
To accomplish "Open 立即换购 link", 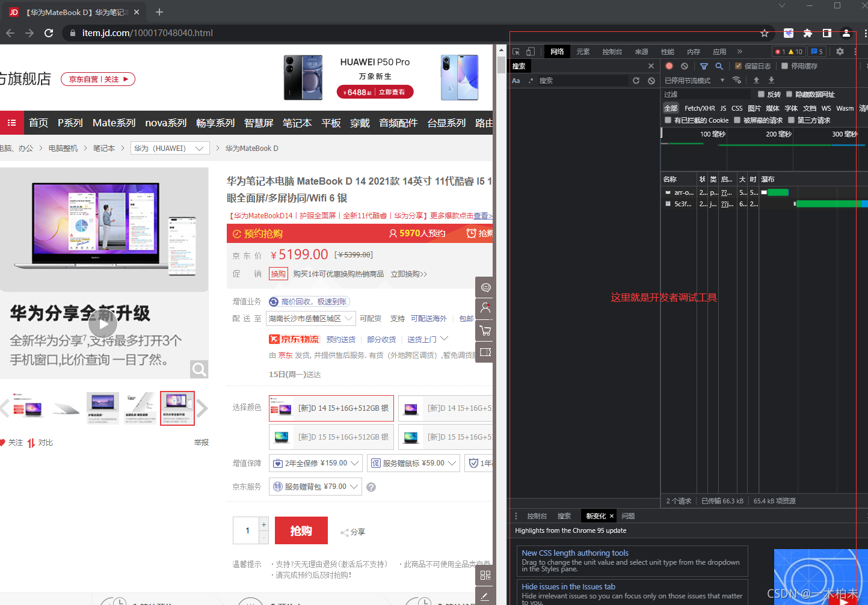I will (x=409, y=274).
